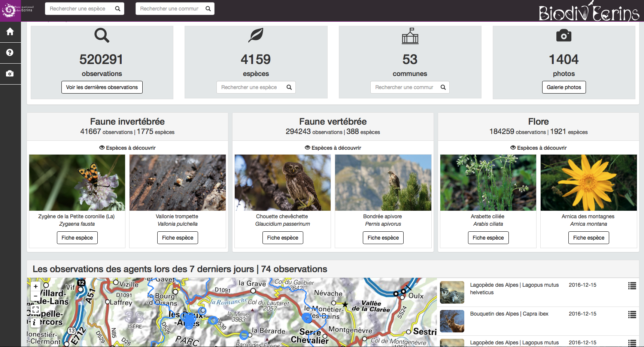Open the help question mark icon in sidebar
The image size is (644, 347).
coord(10,53)
